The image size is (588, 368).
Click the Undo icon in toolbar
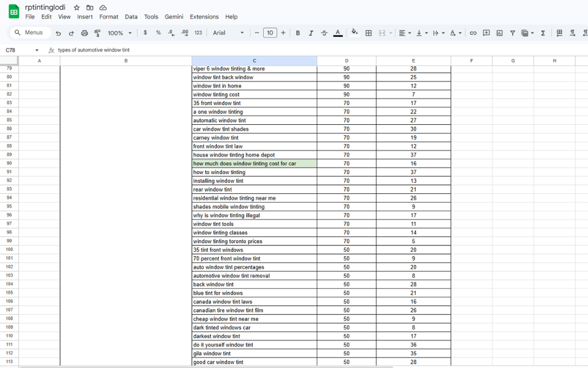pyautogui.click(x=59, y=33)
